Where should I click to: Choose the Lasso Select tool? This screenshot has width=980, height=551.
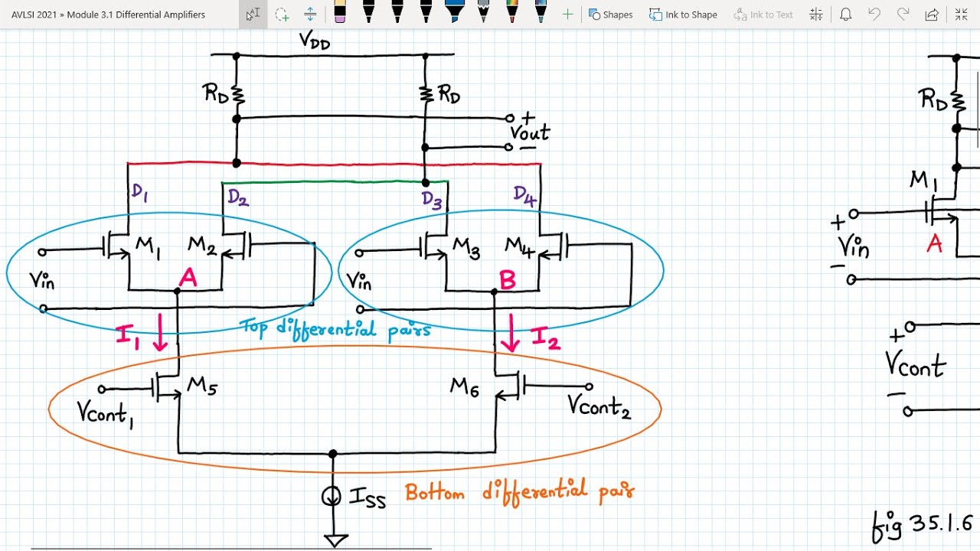[282, 15]
